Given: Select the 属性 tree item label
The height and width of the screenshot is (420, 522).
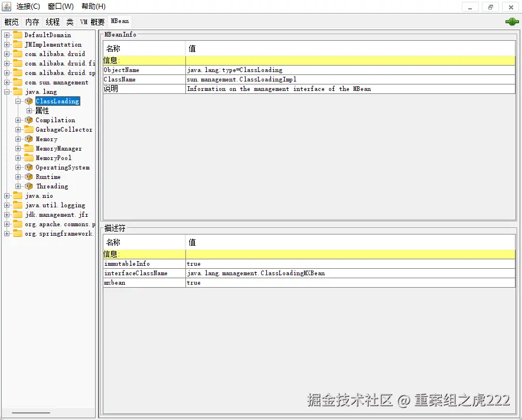Looking at the screenshot, I should (43, 110).
